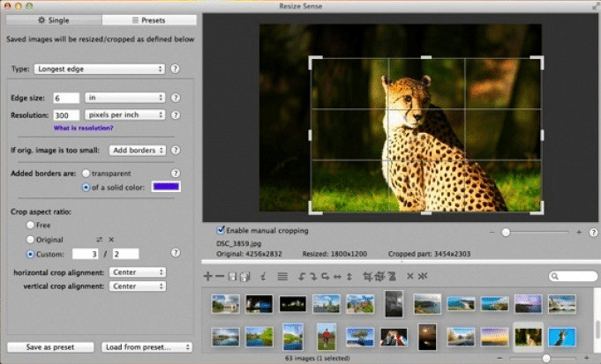Click the purple border color swatch
Screen dimensions: 601x364
[x=165, y=187]
